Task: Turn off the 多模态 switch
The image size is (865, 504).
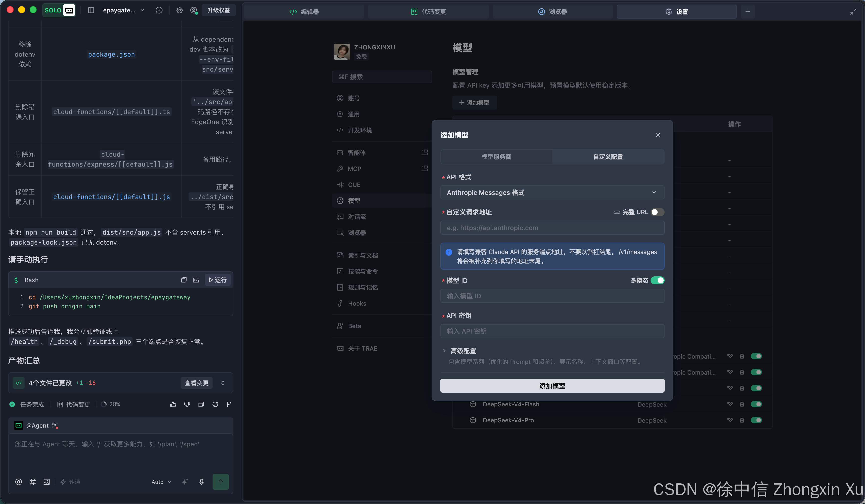Action: click(657, 280)
